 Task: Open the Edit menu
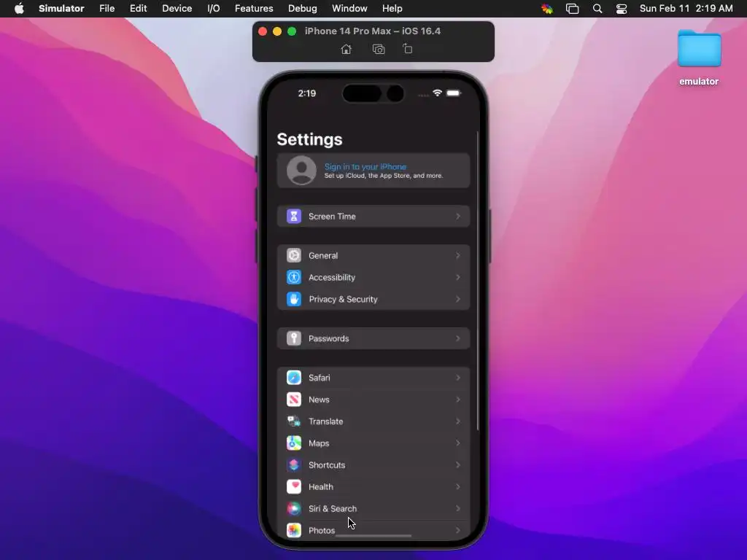pos(138,9)
